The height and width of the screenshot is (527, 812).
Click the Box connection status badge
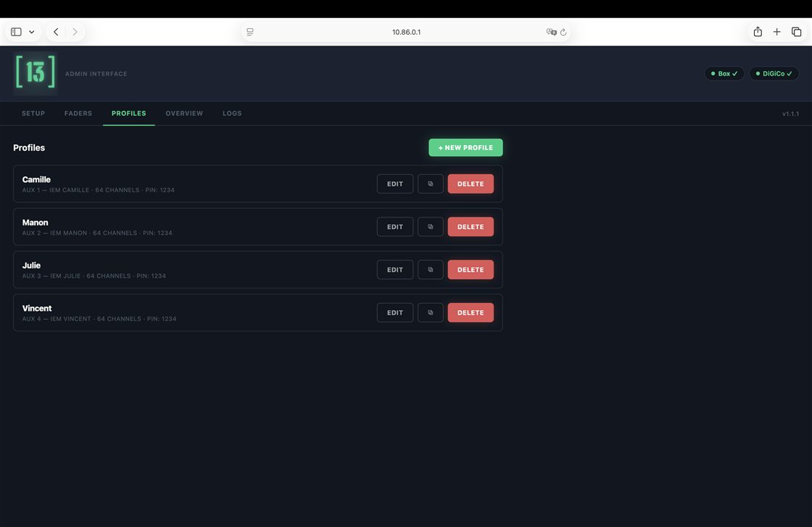[x=724, y=73]
